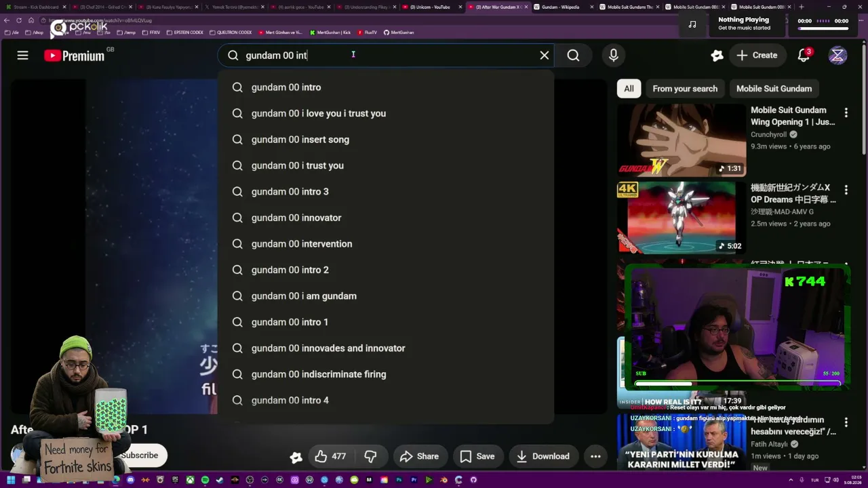Open 'Mobile Suit Gundam Wing Opening 1' title

[793, 116]
